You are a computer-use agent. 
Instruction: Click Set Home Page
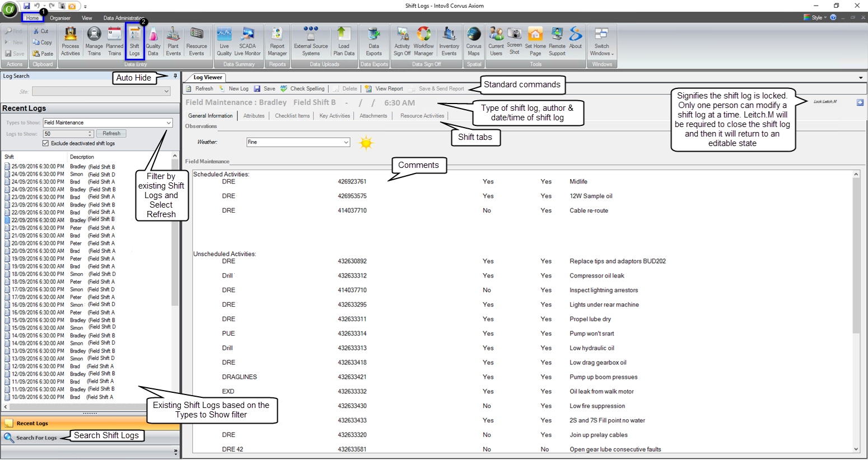point(535,41)
